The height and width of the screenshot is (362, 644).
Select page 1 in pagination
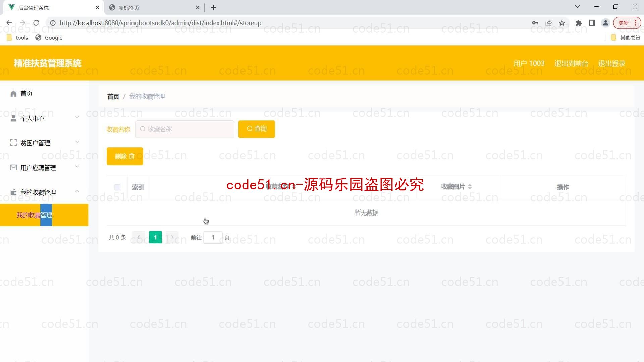coord(155,237)
